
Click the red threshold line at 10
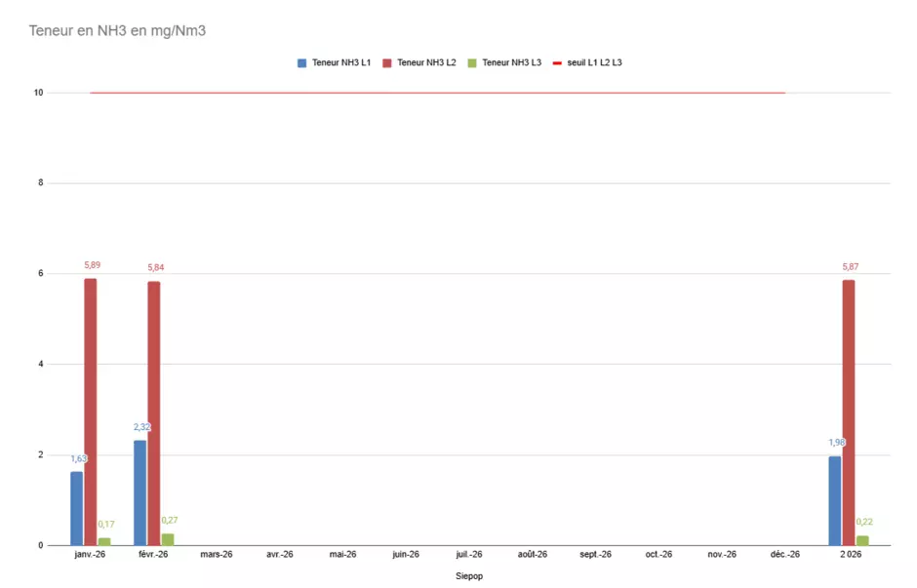[439, 93]
